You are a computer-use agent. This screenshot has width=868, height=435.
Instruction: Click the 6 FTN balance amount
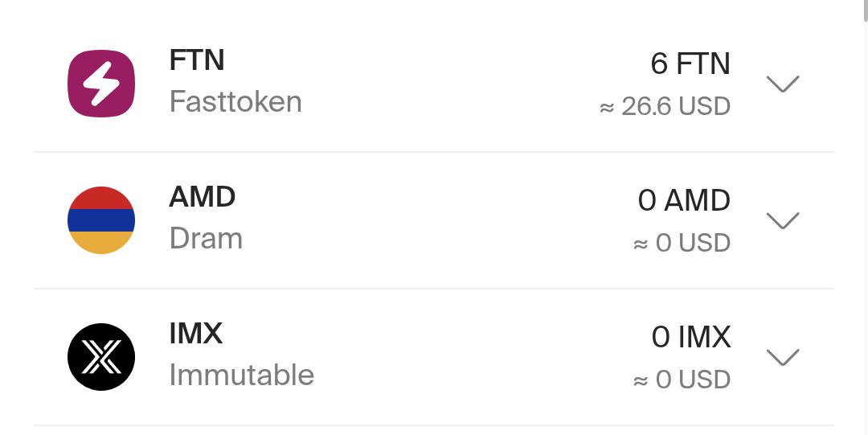pos(690,64)
